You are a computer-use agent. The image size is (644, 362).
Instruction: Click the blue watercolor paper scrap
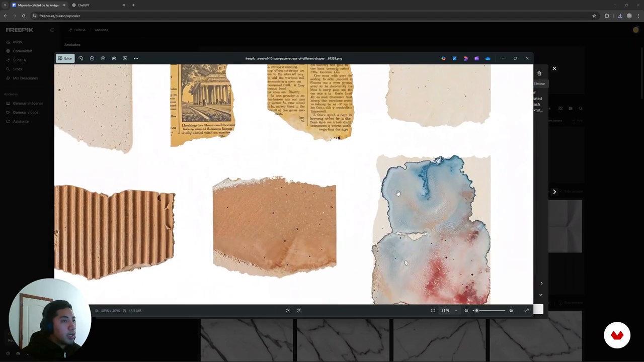point(432,230)
